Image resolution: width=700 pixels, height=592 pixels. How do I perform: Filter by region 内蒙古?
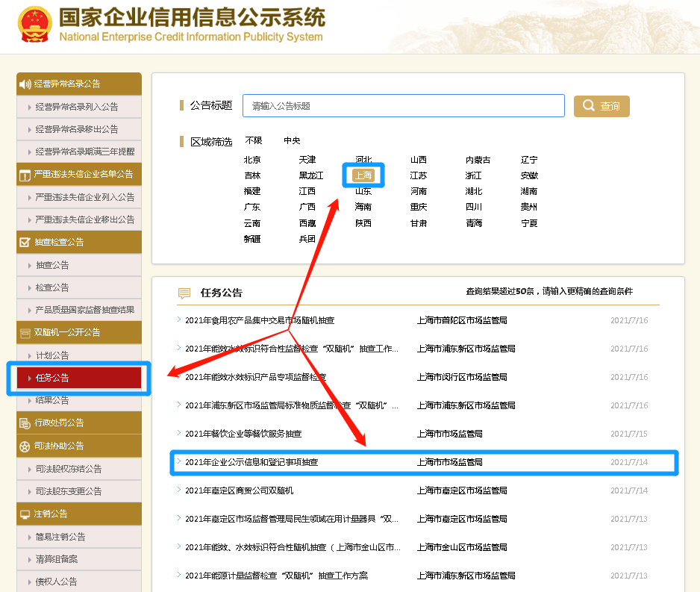pyautogui.click(x=478, y=160)
